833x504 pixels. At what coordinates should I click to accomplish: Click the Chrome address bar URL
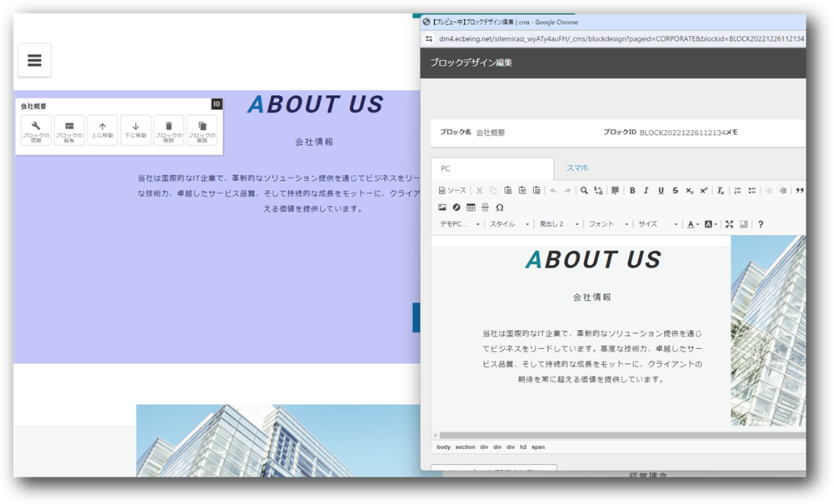[621, 39]
